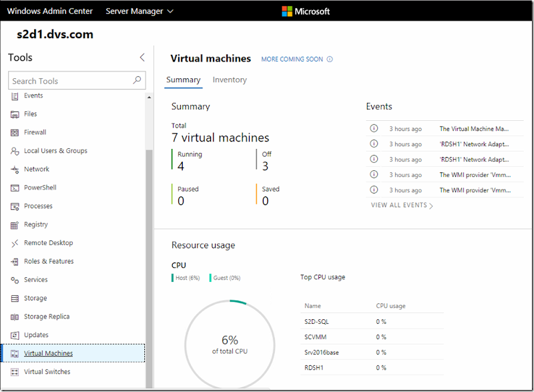The image size is (534, 392).
Task: Click the Srv2016base VM name
Action: click(x=322, y=353)
